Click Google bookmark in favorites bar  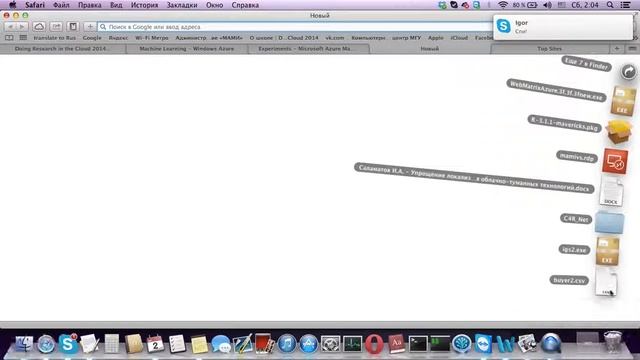point(92,38)
